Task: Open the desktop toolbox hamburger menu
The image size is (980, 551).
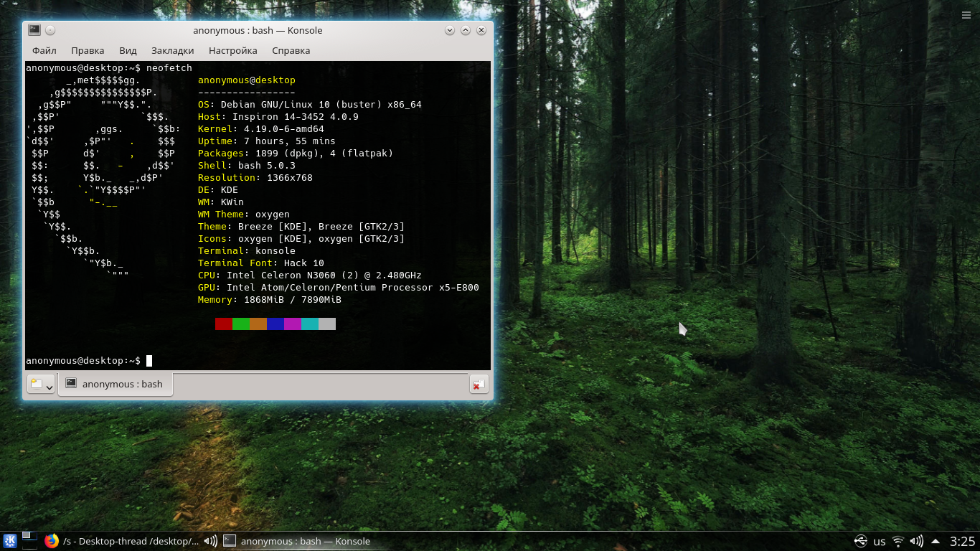Action: [x=966, y=14]
